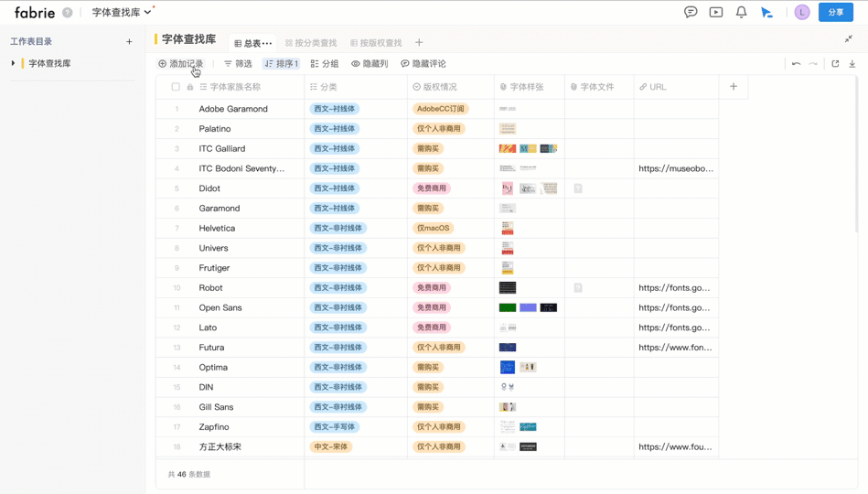The height and width of the screenshot is (494, 868).
Task: Open file attachment icon in Didot row
Action: (578, 188)
